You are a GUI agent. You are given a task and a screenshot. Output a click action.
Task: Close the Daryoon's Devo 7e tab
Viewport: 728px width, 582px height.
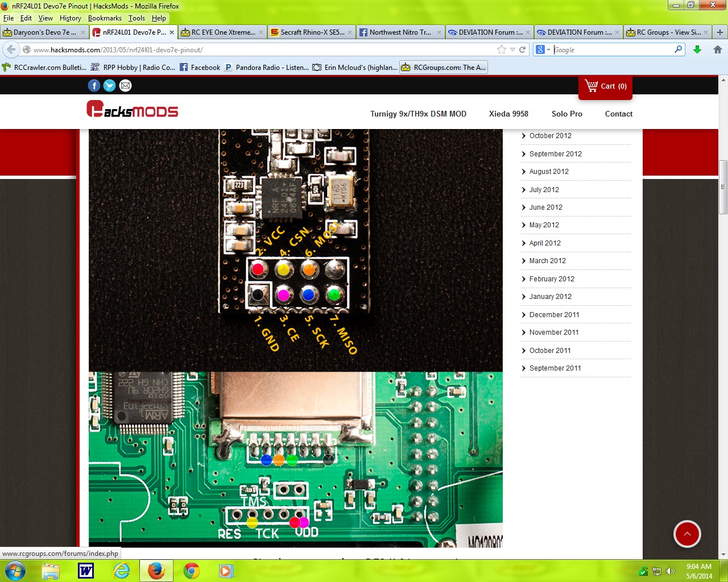point(82,32)
